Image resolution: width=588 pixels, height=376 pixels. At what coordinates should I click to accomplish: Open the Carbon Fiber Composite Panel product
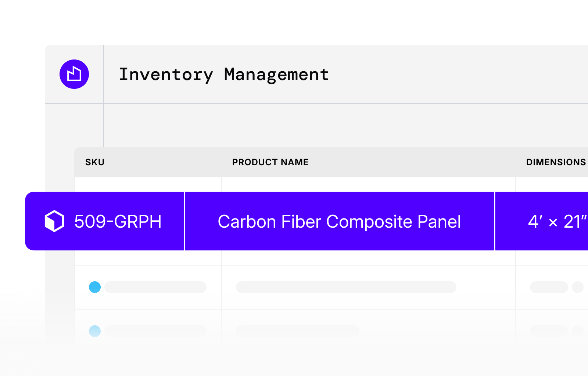(339, 222)
